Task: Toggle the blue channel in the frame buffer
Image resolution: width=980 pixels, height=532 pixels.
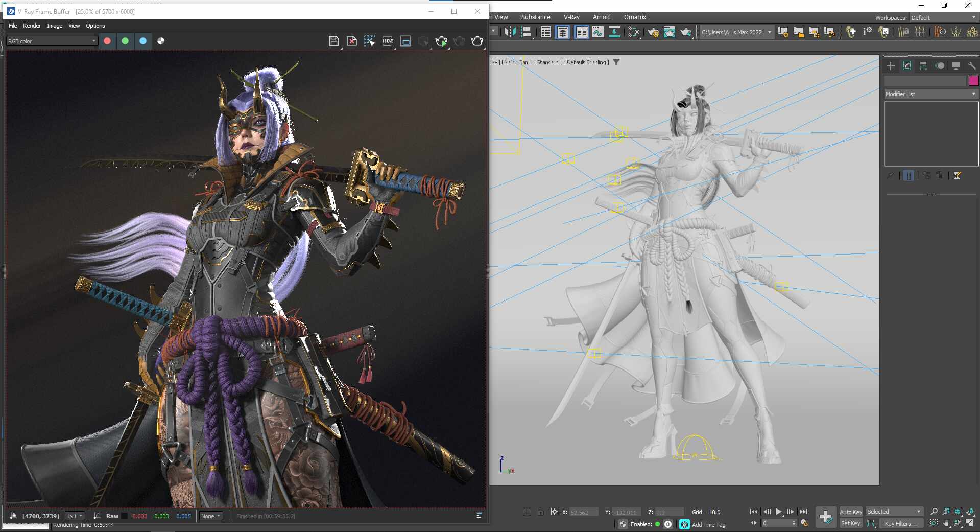Action: 143,41
